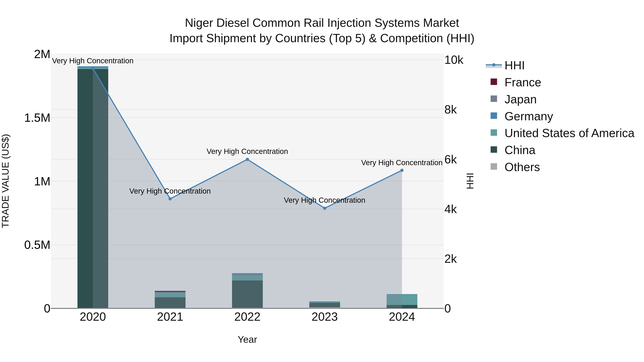
Task: Click the 2022 HHI data point
Action: pyautogui.click(x=247, y=159)
